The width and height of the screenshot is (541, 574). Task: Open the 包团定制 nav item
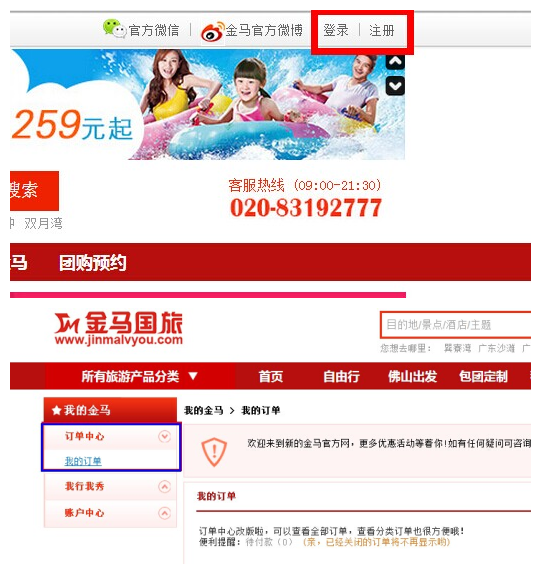tap(483, 376)
